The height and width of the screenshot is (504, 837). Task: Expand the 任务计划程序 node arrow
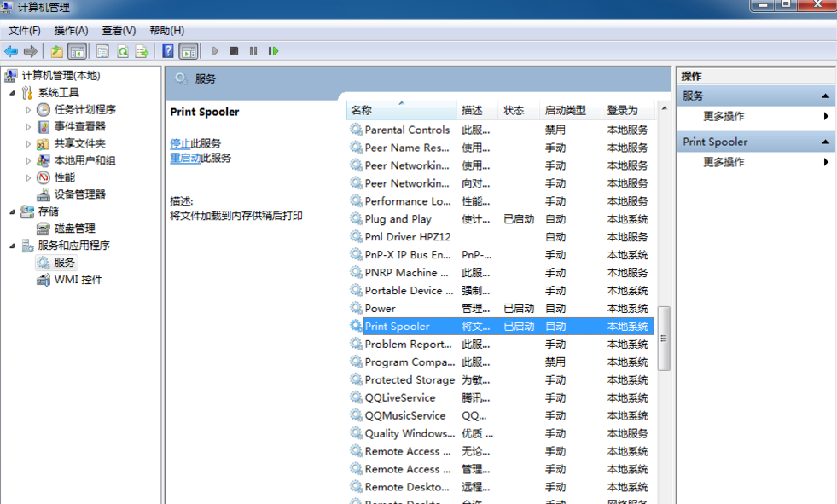(28, 110)
